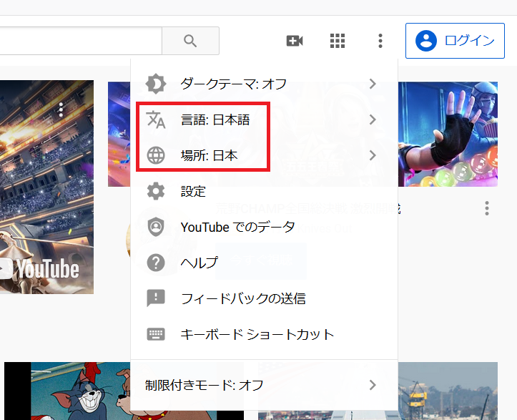Click the three-dot settings menu icon in header

[x=380, y=41]
